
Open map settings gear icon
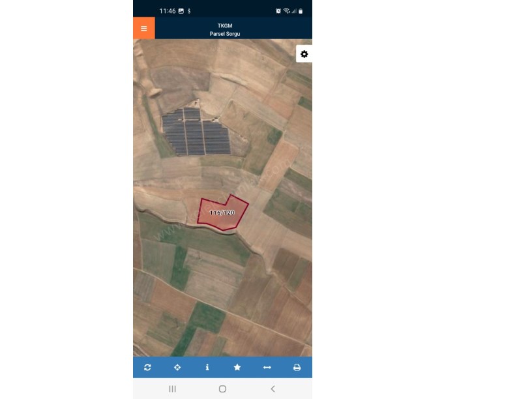coord(304,54)
